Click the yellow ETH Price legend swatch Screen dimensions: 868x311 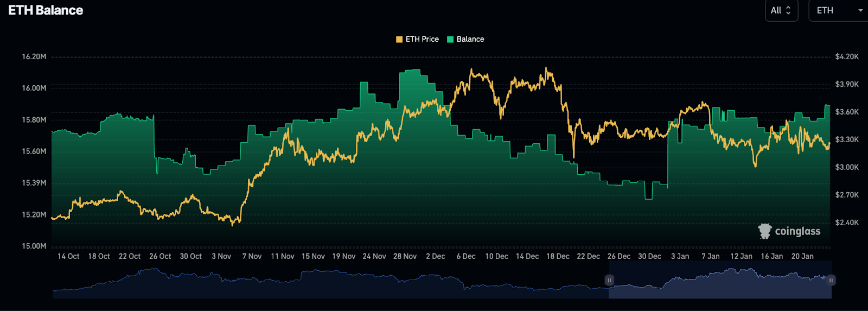pyautogui.click(x=399, y=39)
